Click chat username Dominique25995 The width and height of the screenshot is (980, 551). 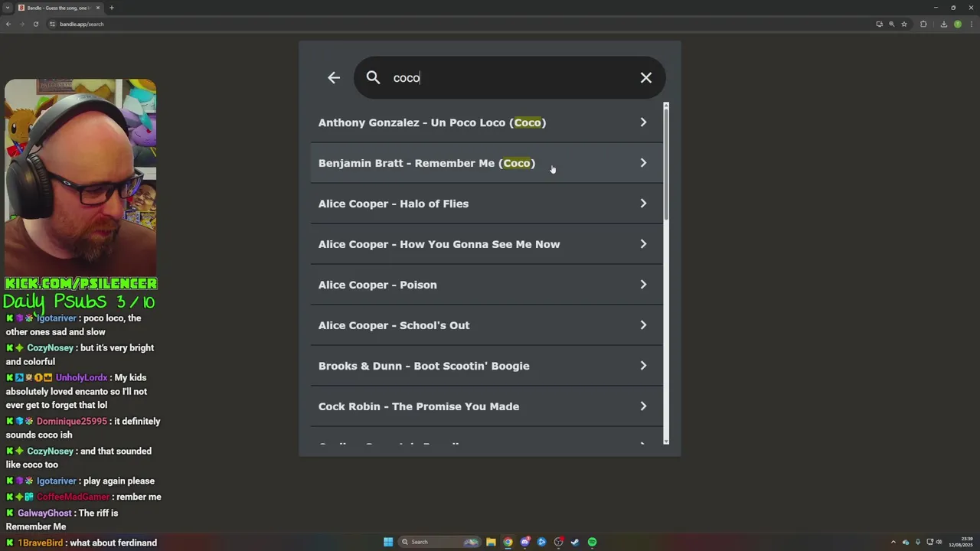click(x=72, y=421)
